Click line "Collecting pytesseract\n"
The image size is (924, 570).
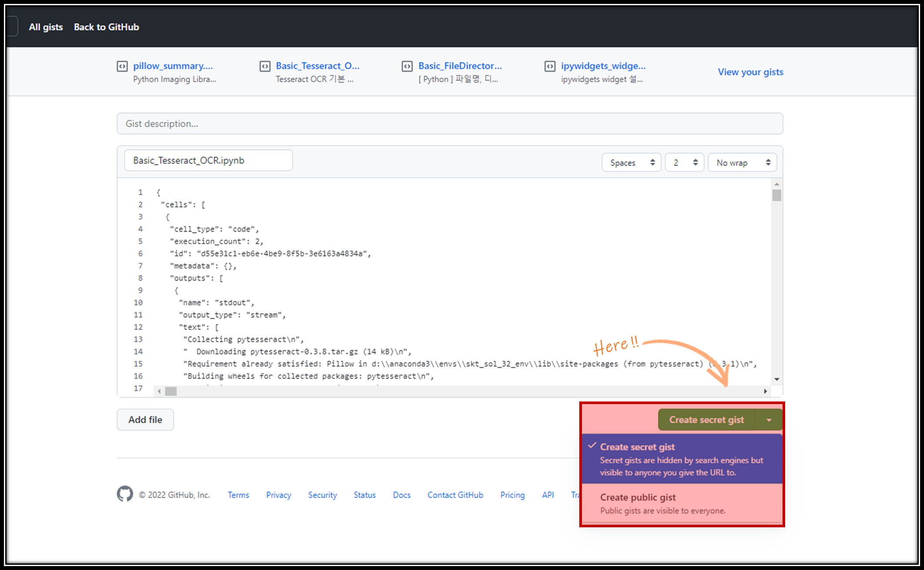click(x=244, y=339)
